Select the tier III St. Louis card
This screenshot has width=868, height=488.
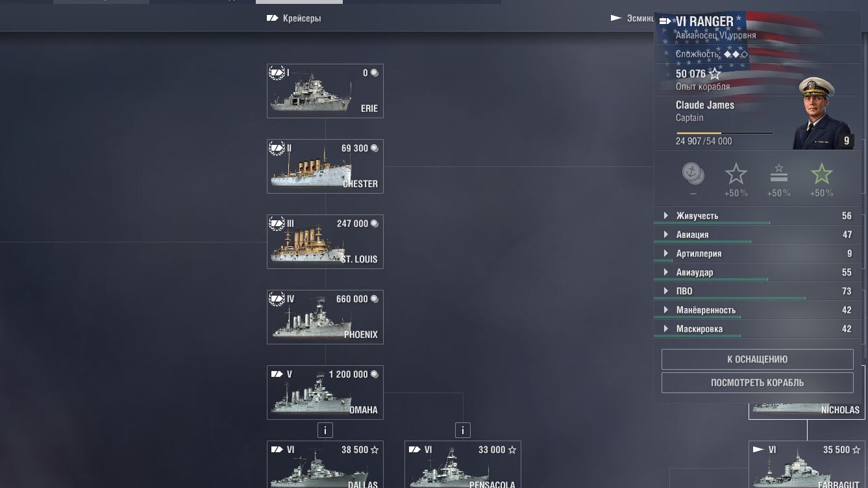click(325, 242)
